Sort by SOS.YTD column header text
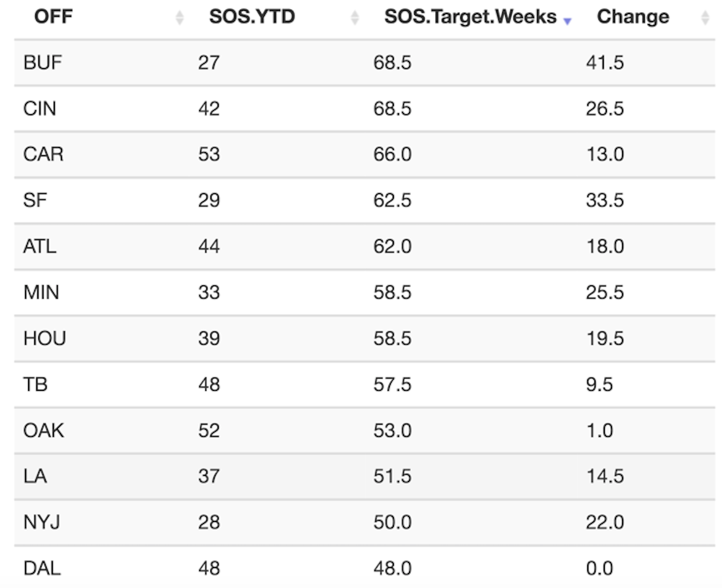722x588 pixels. [252, 17]
